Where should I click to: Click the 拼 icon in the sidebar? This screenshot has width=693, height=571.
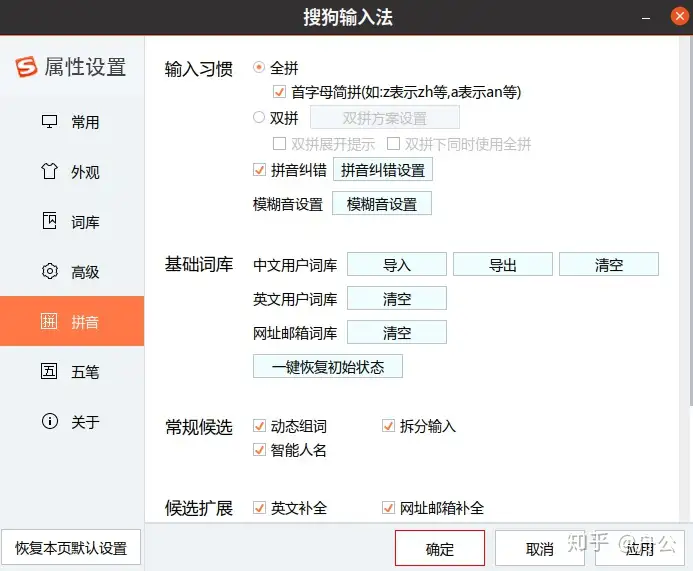[49, 321]
